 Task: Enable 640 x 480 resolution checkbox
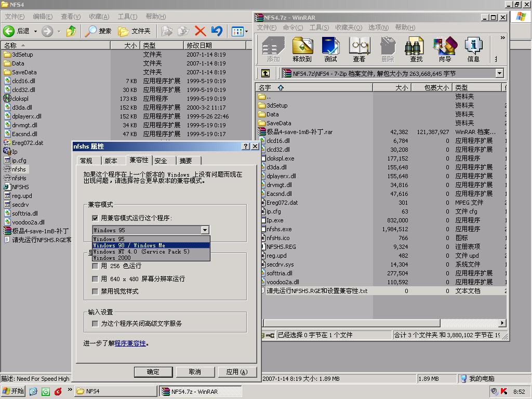pyautogui.click(x=95, y=279)
